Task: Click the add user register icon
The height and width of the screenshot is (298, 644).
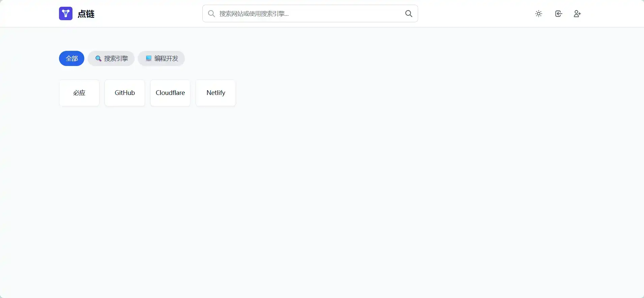Action: (x=577, y=13)
